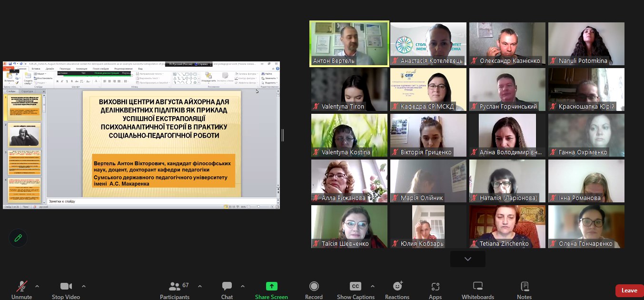Expand audio options arrow next to Unmute

click(37, 286)
